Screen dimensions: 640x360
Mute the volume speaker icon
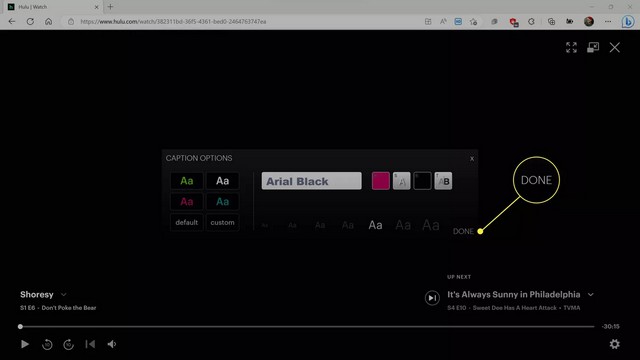tap(111, 344)
